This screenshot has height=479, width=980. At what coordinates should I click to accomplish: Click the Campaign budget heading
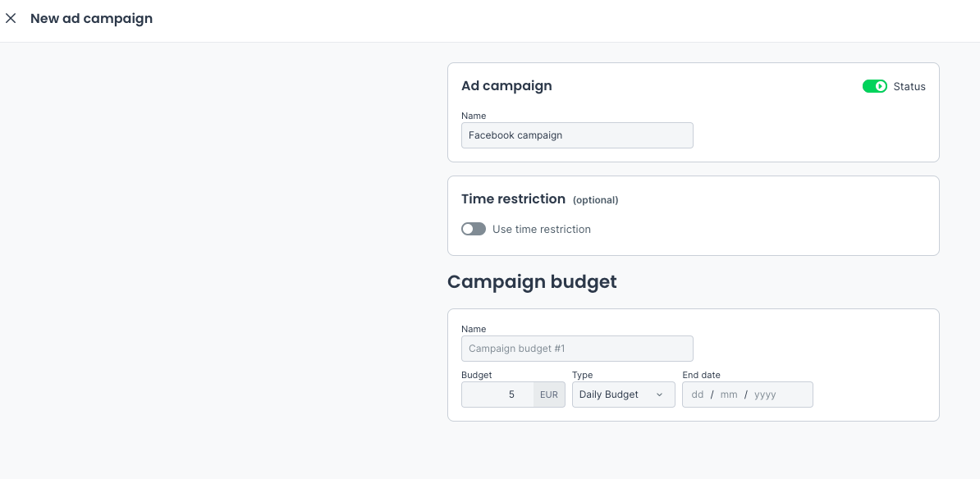click(532, 281)
